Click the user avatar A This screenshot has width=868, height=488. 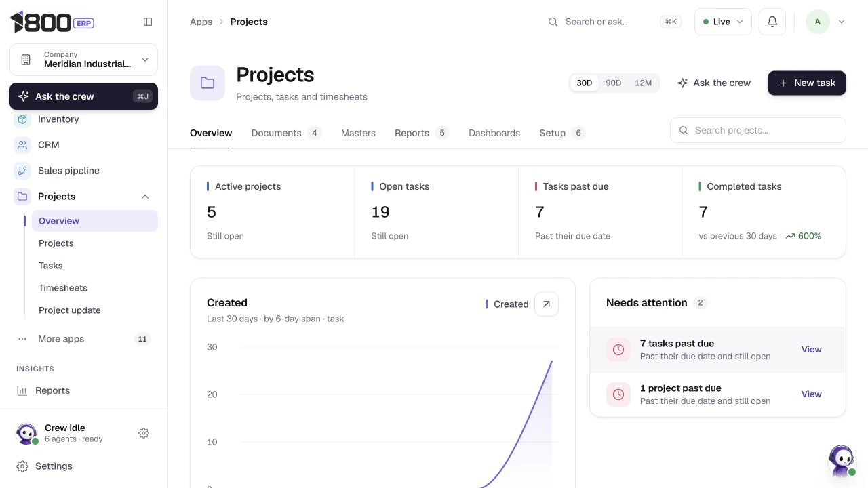point(818,22)
